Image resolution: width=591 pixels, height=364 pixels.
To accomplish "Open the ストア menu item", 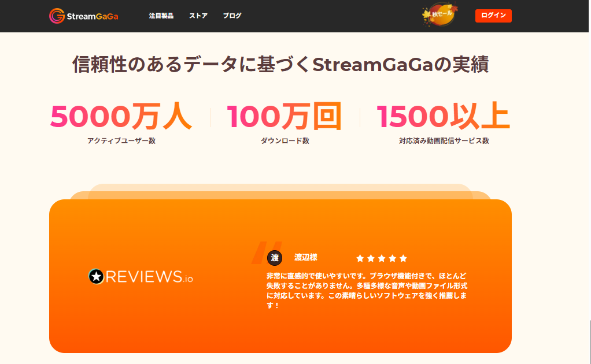I will click(x=198, y=16).
